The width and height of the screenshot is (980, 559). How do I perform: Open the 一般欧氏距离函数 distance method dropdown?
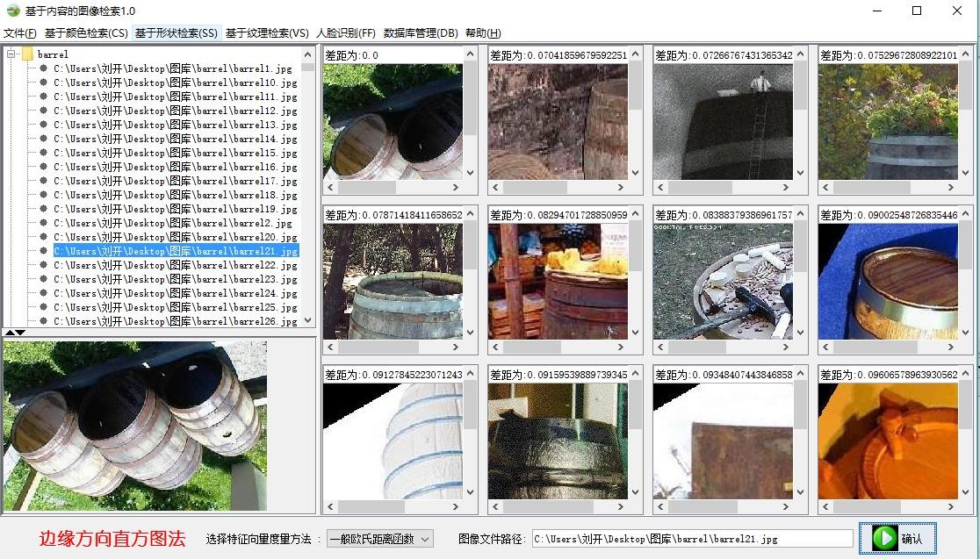tap(380, 539)
